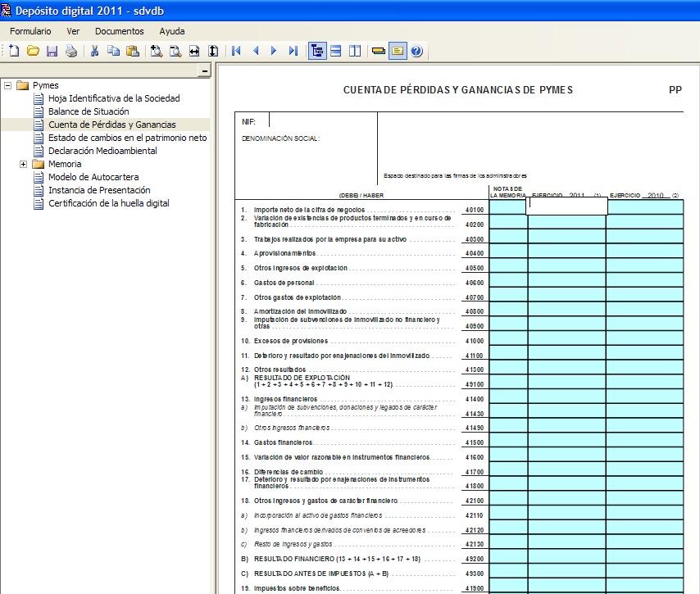700x594 pixels.
Task: Click the Notas de la memoria cell for 40100
Action: pyautogui.click(x=508, y=207)
